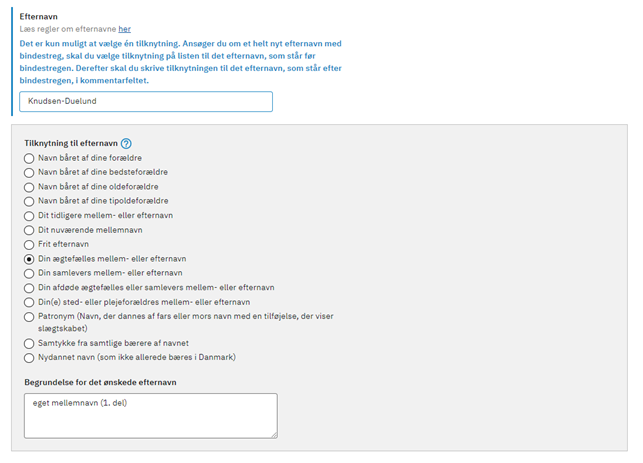Select 'Navn båret af dine forældre' option
This screenshot has width=643, height=463.
point(29,158)
